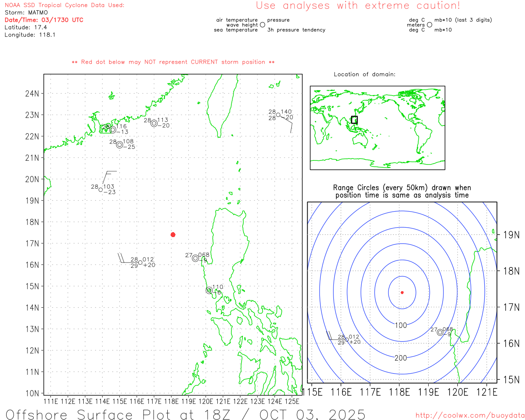Click 'Location of domain:' caption
525x420 pixels.
tap(365, 74)
